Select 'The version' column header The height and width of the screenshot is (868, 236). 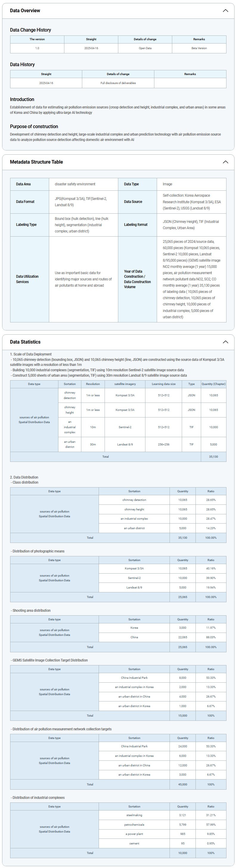click(x=37, y=39)
